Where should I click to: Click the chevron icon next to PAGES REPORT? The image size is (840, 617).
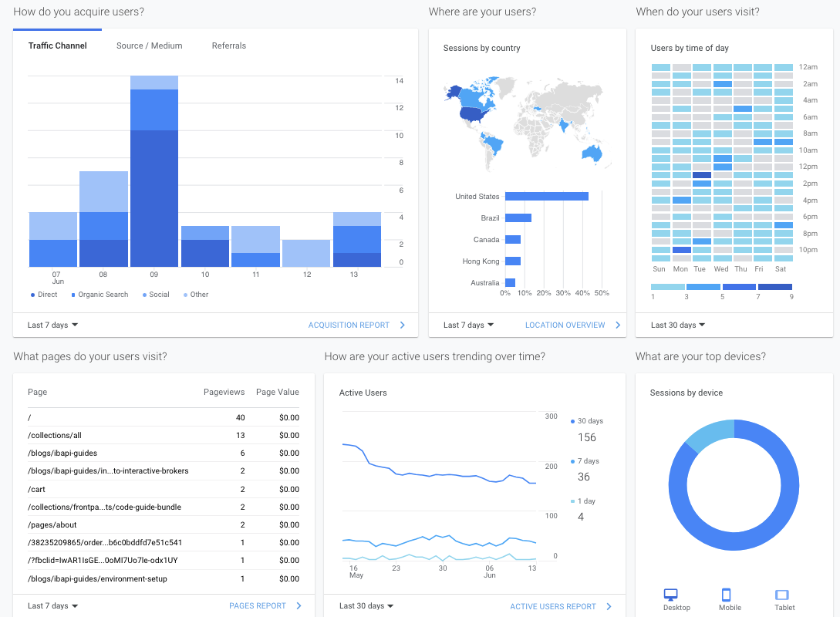pyautogui.click(x=299, y=605)
